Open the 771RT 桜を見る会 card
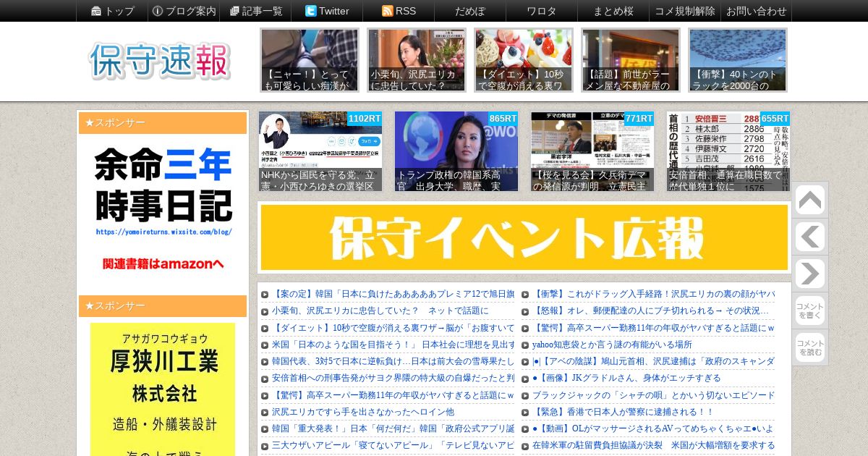 click(592, 151)
